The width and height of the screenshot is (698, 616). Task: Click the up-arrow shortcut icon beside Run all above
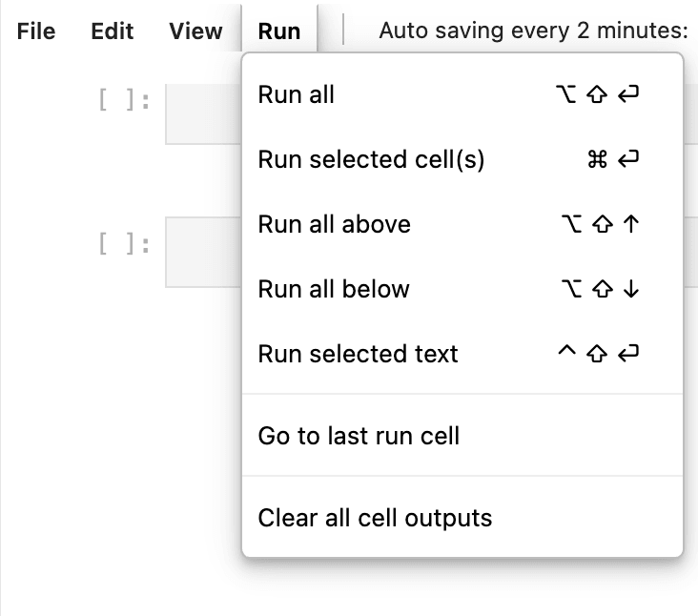coord(629,224)
